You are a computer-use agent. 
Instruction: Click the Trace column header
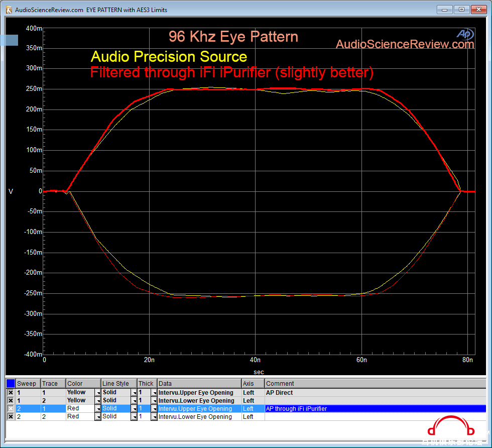click(53, 383)
